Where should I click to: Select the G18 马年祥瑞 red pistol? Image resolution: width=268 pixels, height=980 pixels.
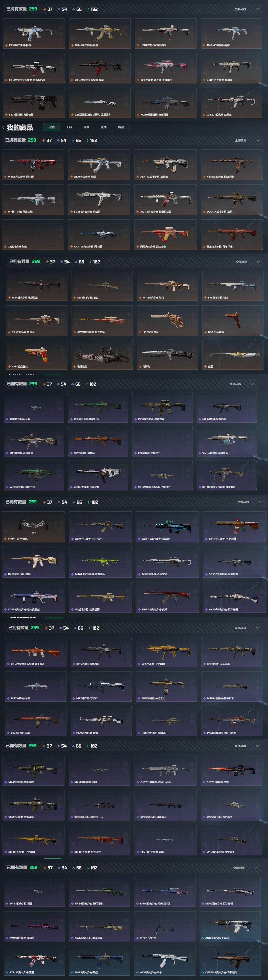pos(232,320)
